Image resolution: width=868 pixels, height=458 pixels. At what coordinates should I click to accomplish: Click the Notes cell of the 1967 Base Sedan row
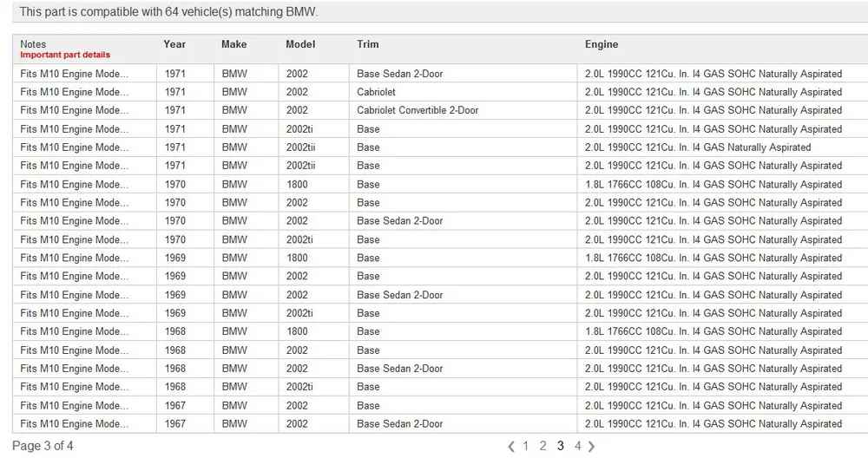click(74, 423)
